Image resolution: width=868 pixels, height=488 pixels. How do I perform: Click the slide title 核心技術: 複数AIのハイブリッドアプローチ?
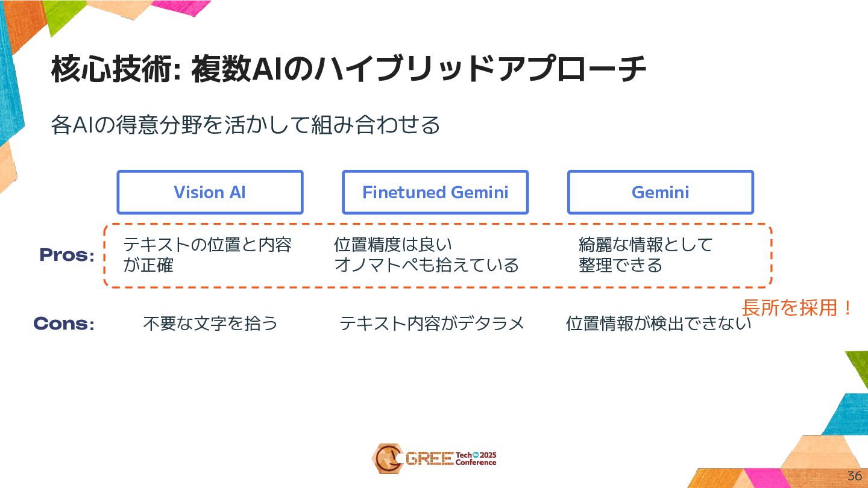(348, 70)
